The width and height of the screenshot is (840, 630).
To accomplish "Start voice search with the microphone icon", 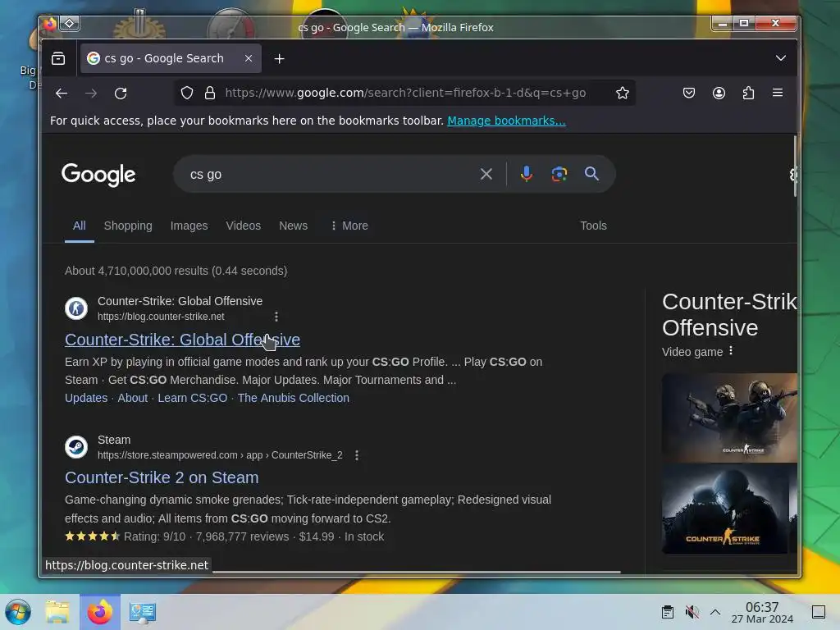I will coord(526,174).
